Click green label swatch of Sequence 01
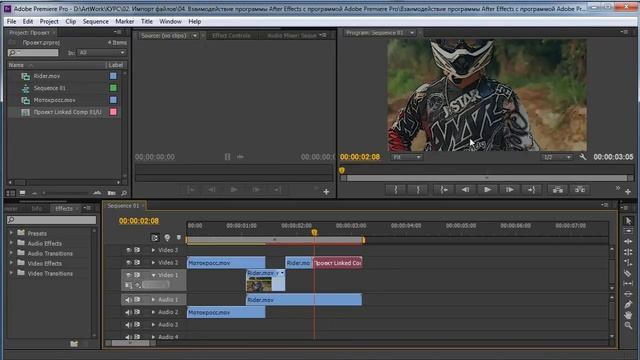Image resolution: width=640 pixels, height=360 pixels. (113, 88)
